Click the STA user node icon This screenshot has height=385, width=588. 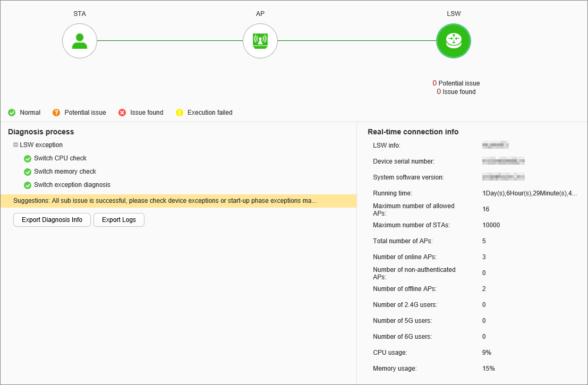(x=80, y=41)
